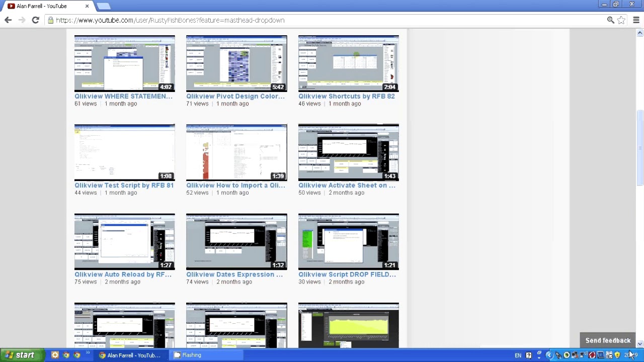Click the red antivirus tray icon
Screen dimensions: 644x362
[x=592, y=355]
